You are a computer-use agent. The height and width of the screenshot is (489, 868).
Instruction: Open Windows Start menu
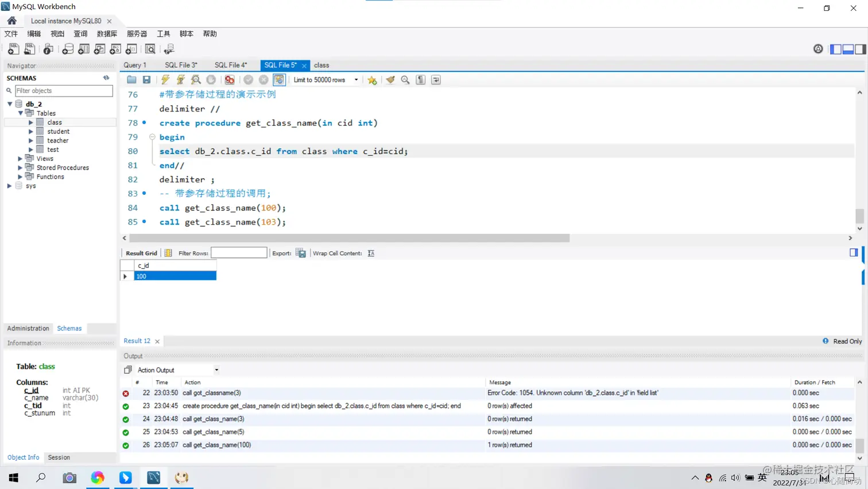point(13,478)
